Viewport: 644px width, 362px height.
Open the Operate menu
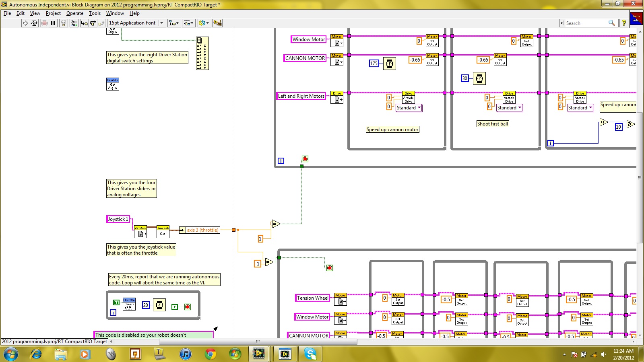coord(75,13)
